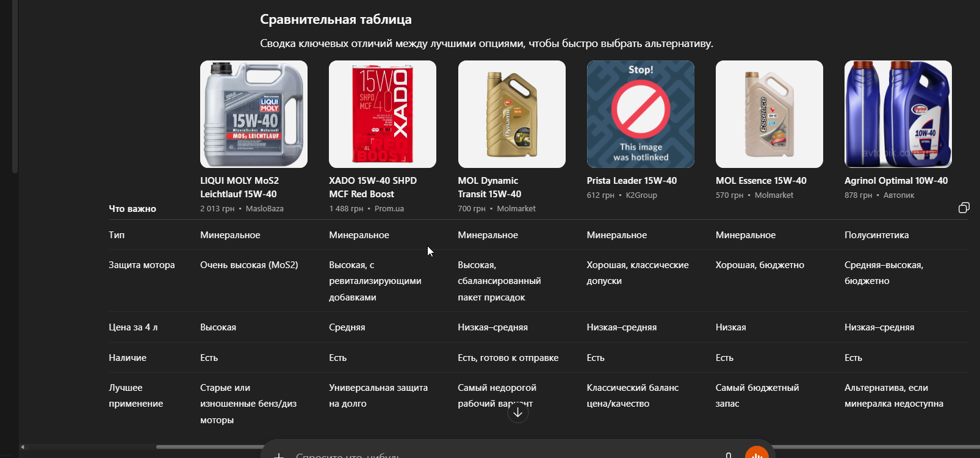Screen dimensions: 980x458
Task: Follow the XADO 15W-40 SHPD title link
Action: pyautogui.click(x=373, y=187)
